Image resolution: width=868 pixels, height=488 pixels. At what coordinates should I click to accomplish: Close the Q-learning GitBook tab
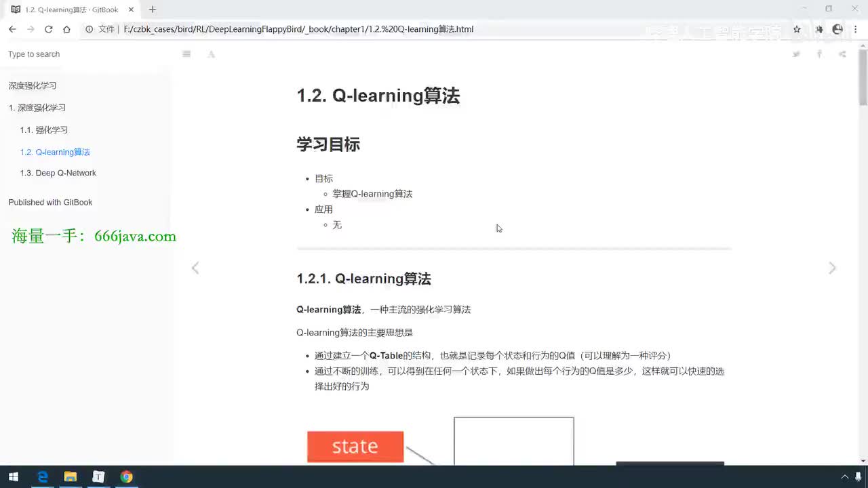pyautogui.click(x=131, y=9)
